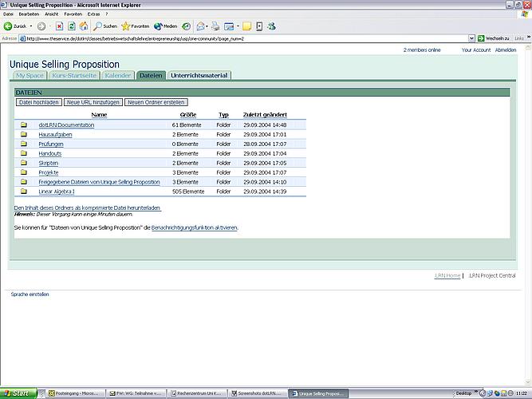Open Freigegebene Dateien von Unique Selling Proposition link
The image size is (532, 399).
pyautogui.click(x=99, y=182)
